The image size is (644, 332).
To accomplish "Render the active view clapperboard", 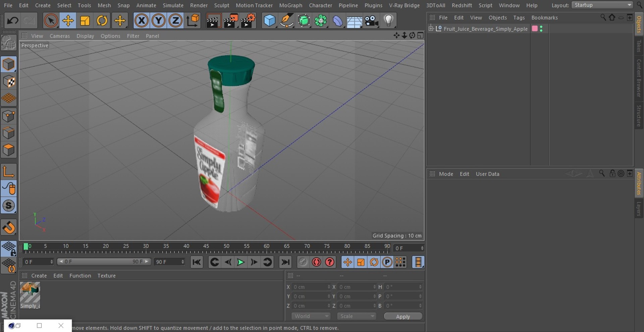I will click(x=213, y=21).
